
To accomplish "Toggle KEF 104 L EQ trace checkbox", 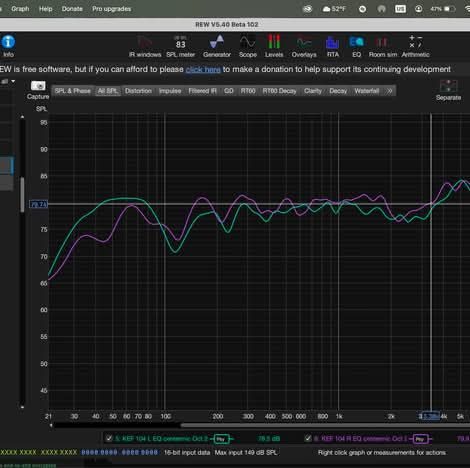I will (109, 438).
